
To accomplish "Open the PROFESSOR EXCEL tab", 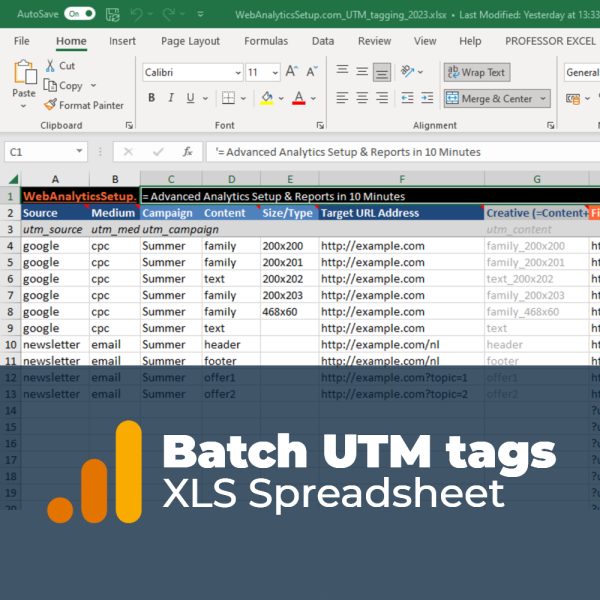I will coord(550,41).
